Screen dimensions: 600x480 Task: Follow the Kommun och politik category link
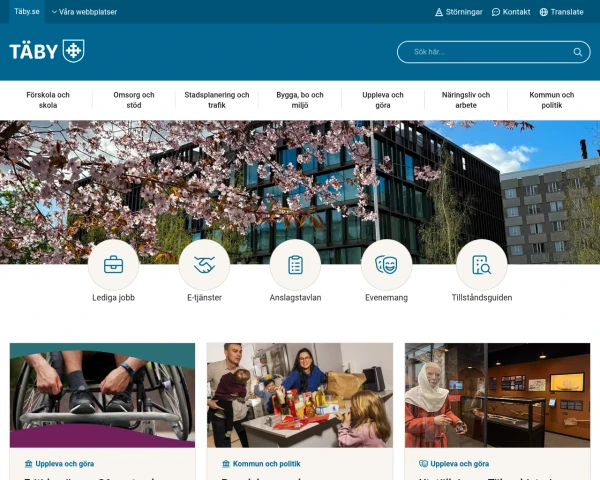261,464
